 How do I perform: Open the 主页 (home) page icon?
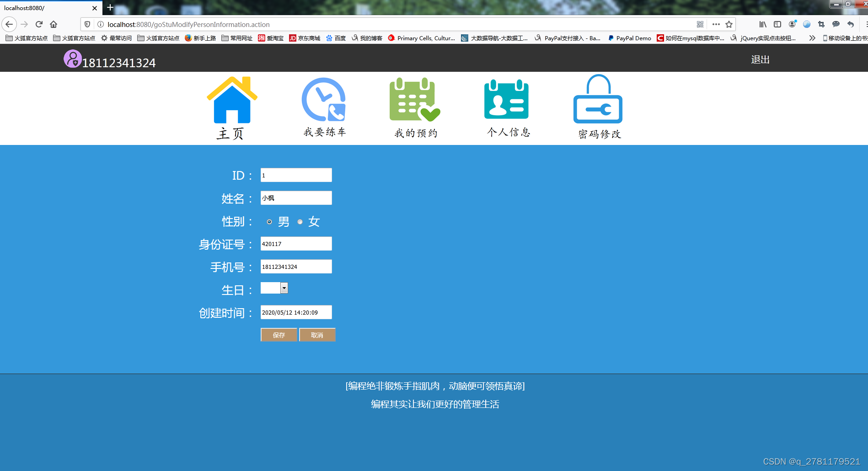click(x=232, y=100)
